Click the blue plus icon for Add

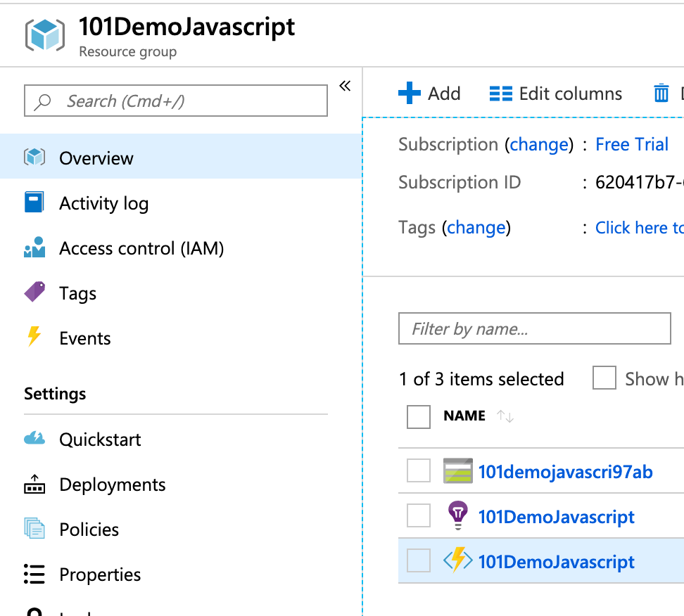(409, 93)
